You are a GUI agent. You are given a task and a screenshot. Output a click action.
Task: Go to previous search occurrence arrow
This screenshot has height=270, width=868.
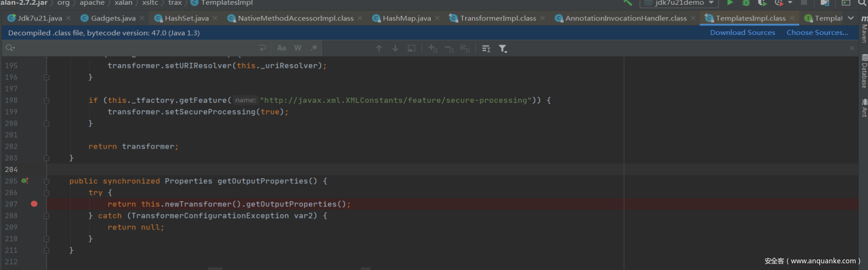pyautogui.click(x=379, y=48)
